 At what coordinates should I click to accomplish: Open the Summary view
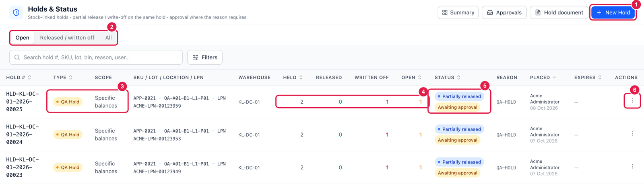click(458, 12)
